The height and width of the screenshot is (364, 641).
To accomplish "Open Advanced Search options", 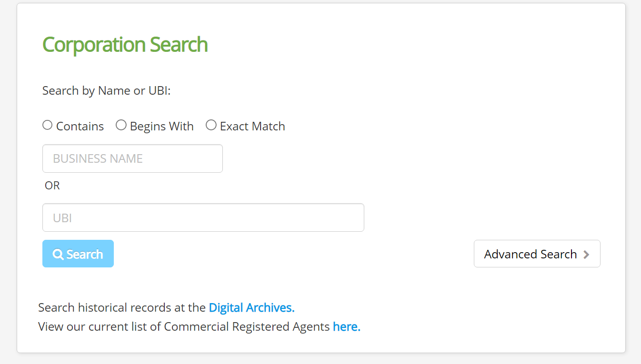I will [537, 254].
